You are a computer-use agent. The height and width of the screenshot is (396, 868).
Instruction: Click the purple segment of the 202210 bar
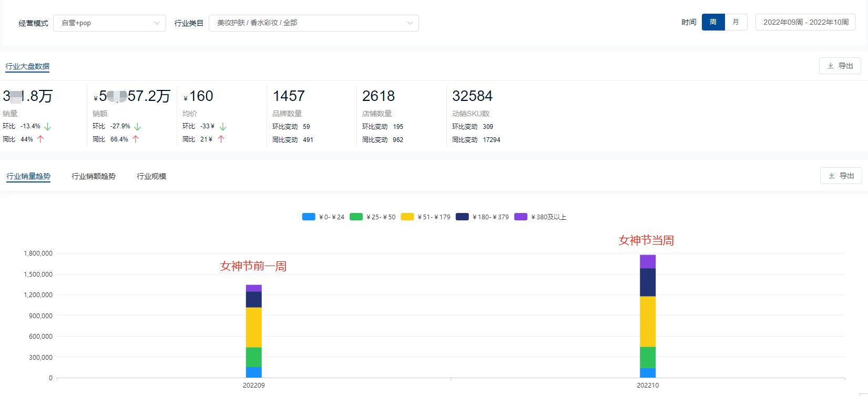(x=648, y=262)
